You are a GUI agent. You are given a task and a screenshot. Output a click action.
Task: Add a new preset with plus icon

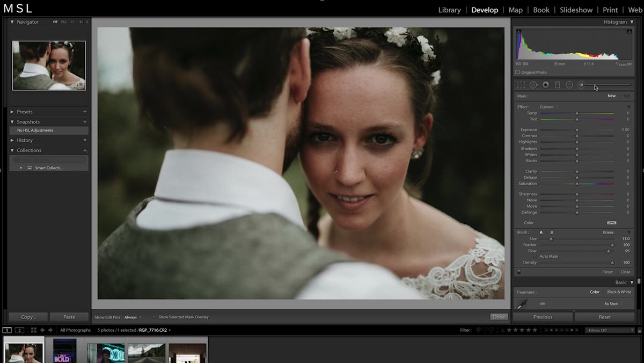[85, 112]
